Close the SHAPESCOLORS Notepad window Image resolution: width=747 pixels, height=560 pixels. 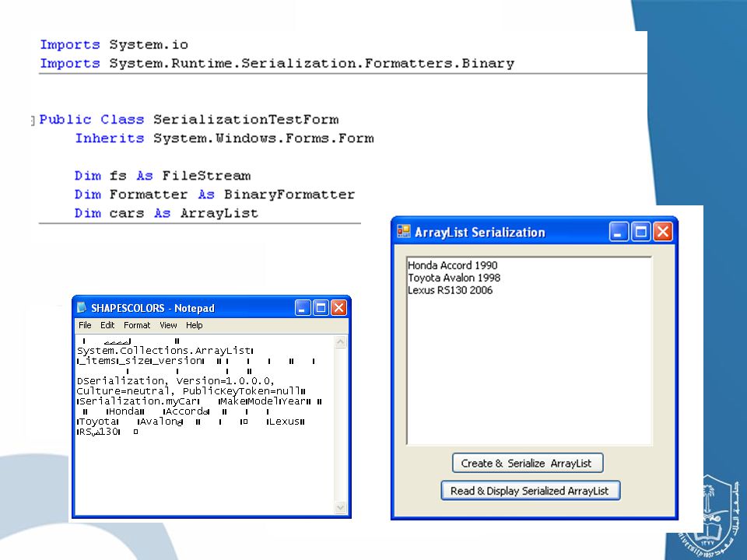338,308
